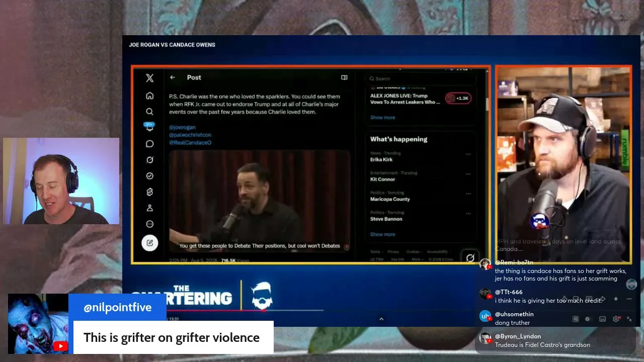Screen dimensions: 644x362
Task: Click the zombie avatar of @nilpointfive
Action: [38, 324]
